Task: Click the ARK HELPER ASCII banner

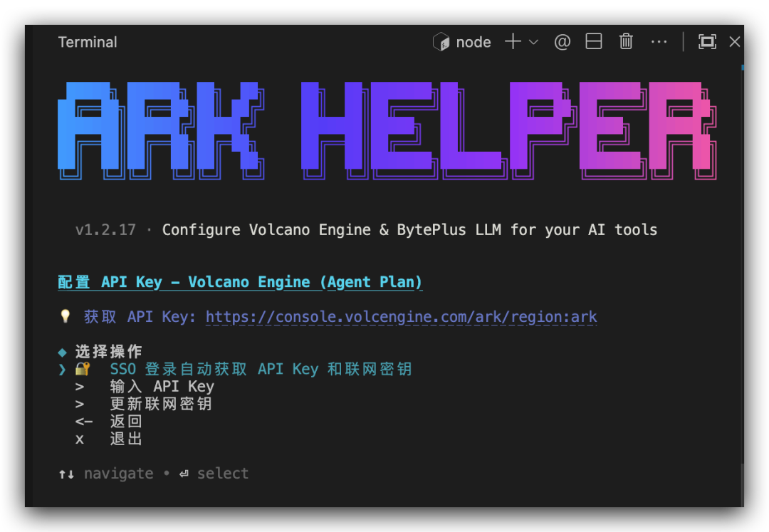Action: pyautogui.click(x=387, y=130)
